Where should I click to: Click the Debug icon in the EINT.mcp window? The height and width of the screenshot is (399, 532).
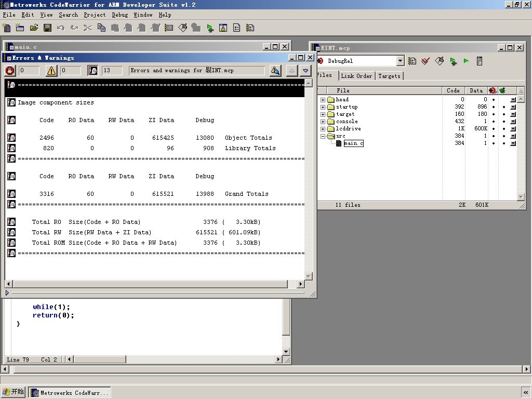(453, 61)
